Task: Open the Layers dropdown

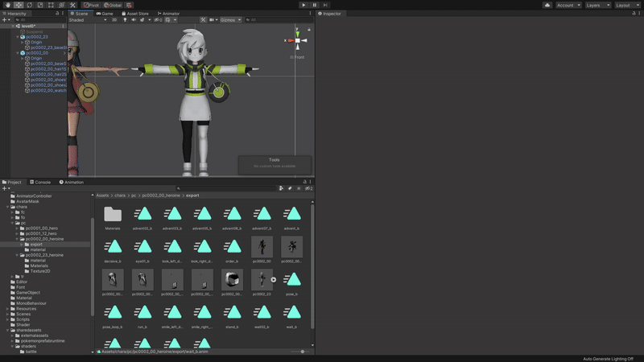Action: (x=597, y=5)
